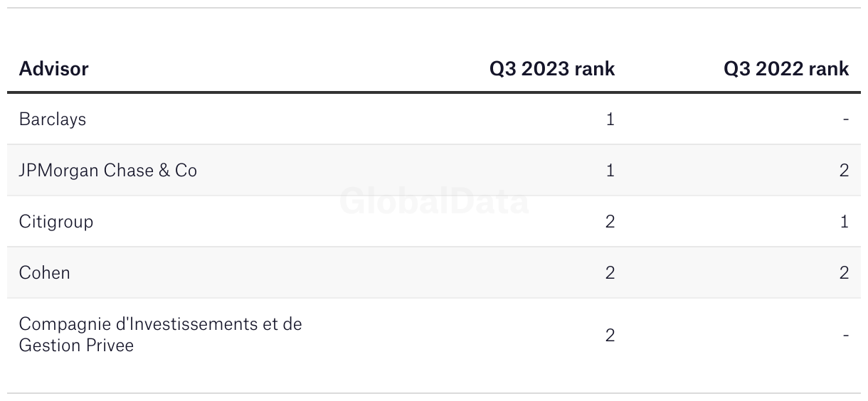
Task: Click the GlobalData watermark
Action: pyautogui.click(x=434, y=201)
